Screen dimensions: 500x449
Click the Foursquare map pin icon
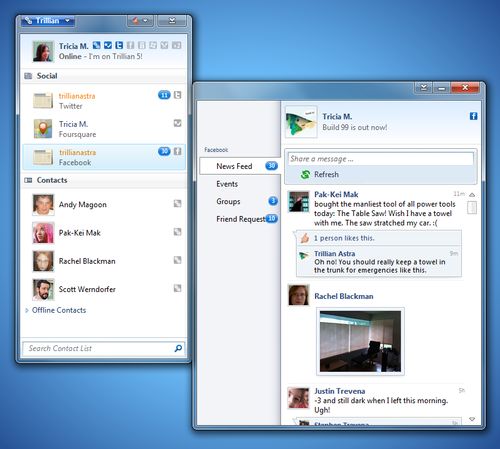tap(43, 129)
